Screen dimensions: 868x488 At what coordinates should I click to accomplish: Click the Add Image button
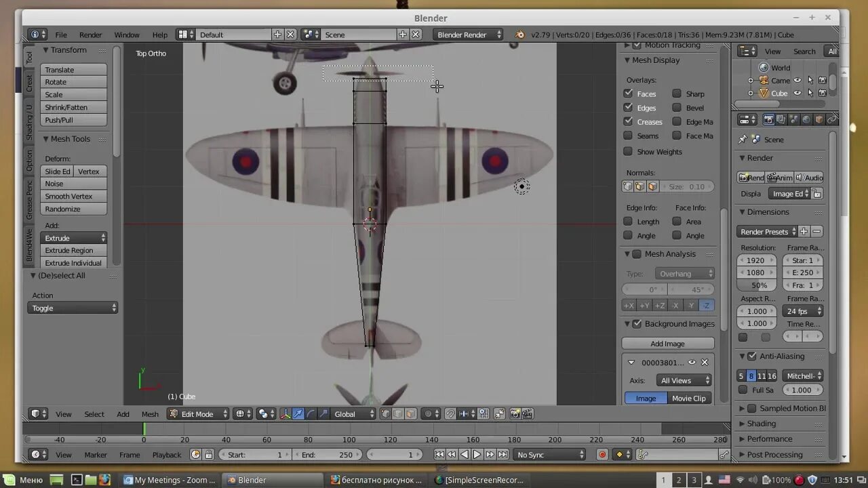668,344
